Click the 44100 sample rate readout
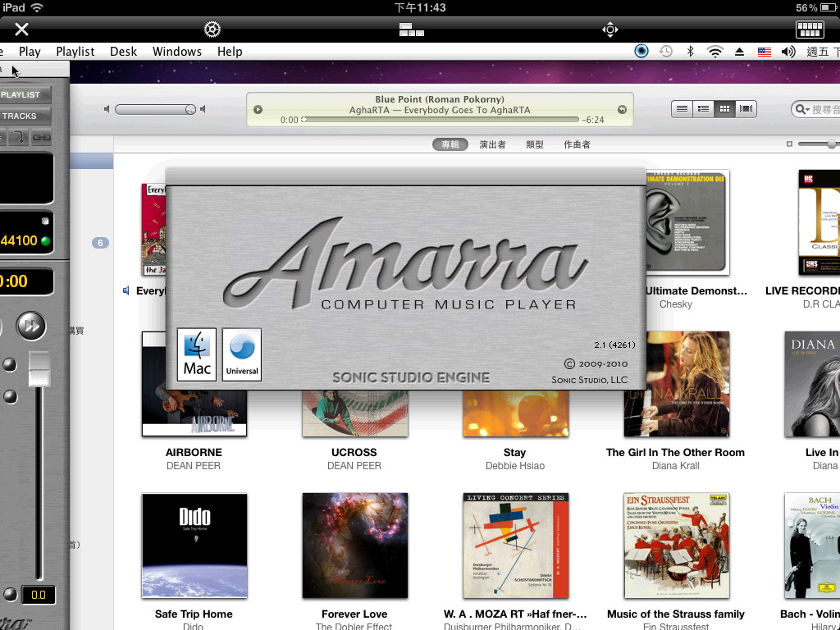The width and height of the screenshot is (840, 630). (x=19, y=240)
